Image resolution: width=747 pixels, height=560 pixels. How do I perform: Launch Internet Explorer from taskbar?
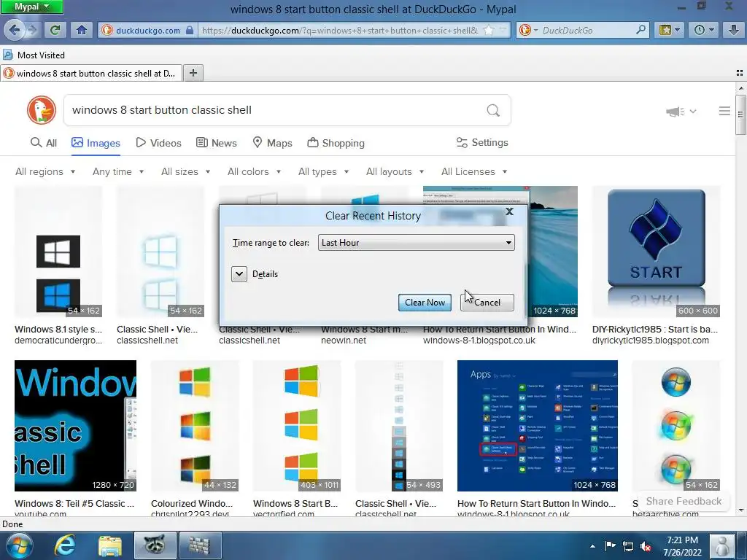64,545
